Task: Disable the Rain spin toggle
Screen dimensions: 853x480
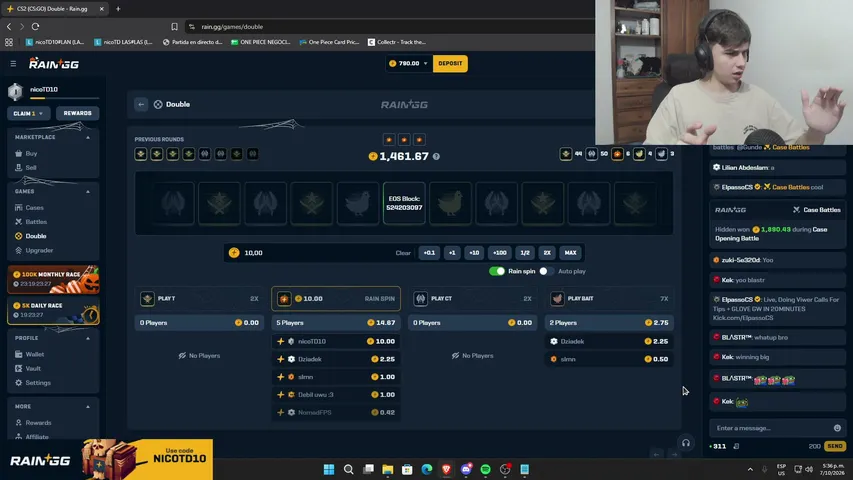Action: click(x=497, y=271)
